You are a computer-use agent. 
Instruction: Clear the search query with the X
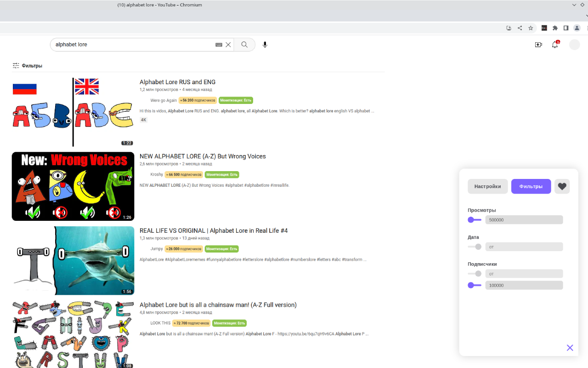tap(228, 45)
